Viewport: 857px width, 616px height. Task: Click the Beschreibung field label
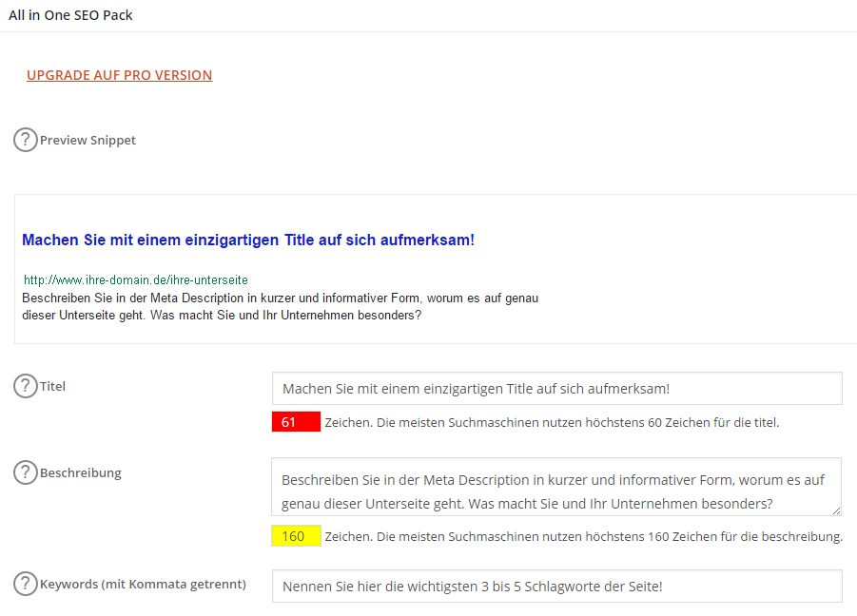[80, 472]
